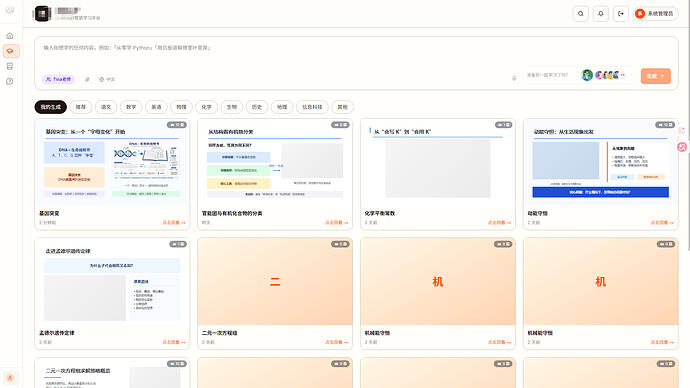
Task: Open the help question mark sidebar icon
Action: click(x=10, y=81)
